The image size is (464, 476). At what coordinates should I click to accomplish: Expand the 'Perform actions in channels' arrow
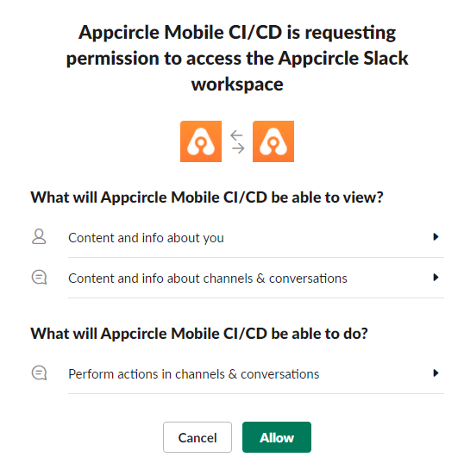(x=436, y=373)
